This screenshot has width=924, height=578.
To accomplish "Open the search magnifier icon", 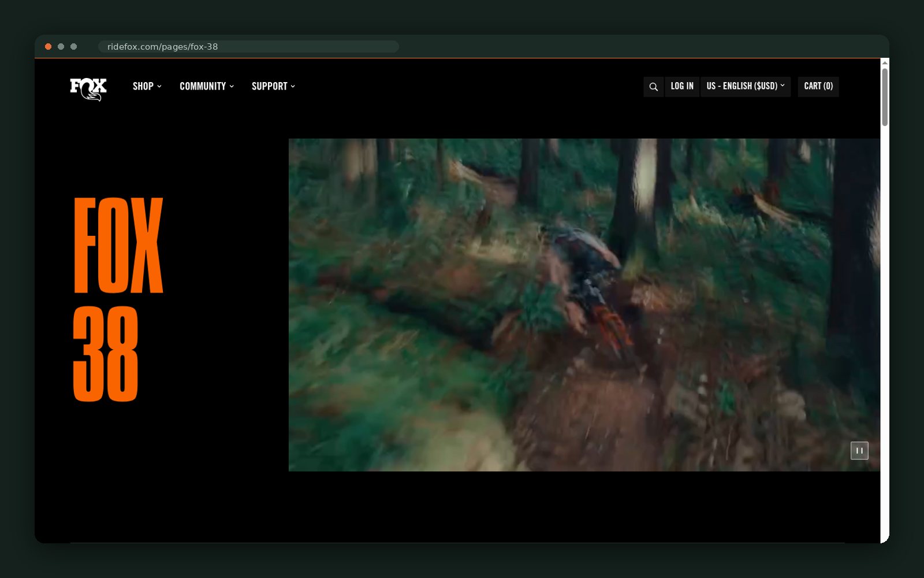I will click(x=653, y=87).
